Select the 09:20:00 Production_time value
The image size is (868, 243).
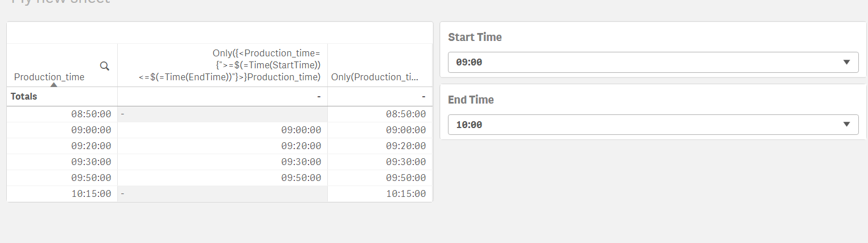pos(91,146)
